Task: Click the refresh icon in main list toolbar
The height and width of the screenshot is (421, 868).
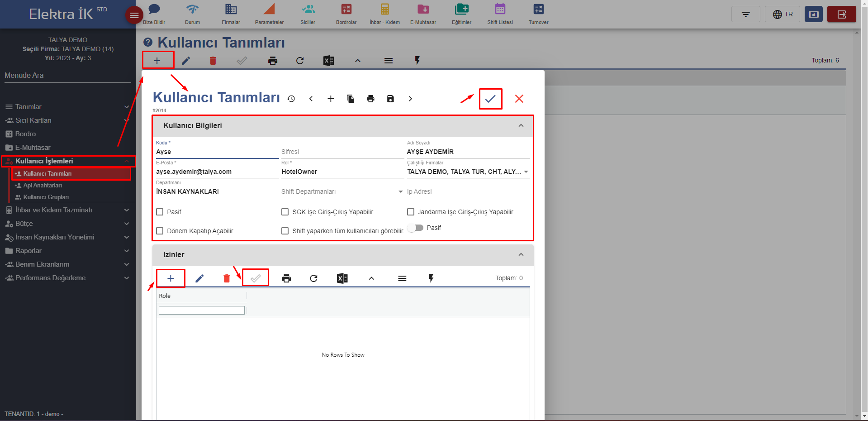Action: 300,61
